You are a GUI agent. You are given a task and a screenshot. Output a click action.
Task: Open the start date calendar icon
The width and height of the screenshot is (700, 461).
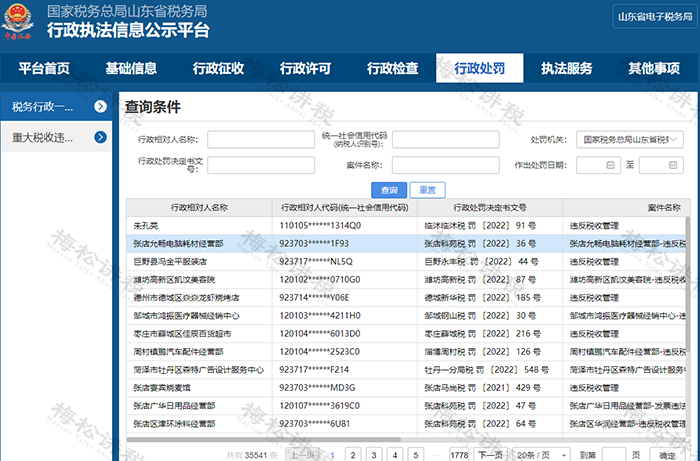[610, 165]
